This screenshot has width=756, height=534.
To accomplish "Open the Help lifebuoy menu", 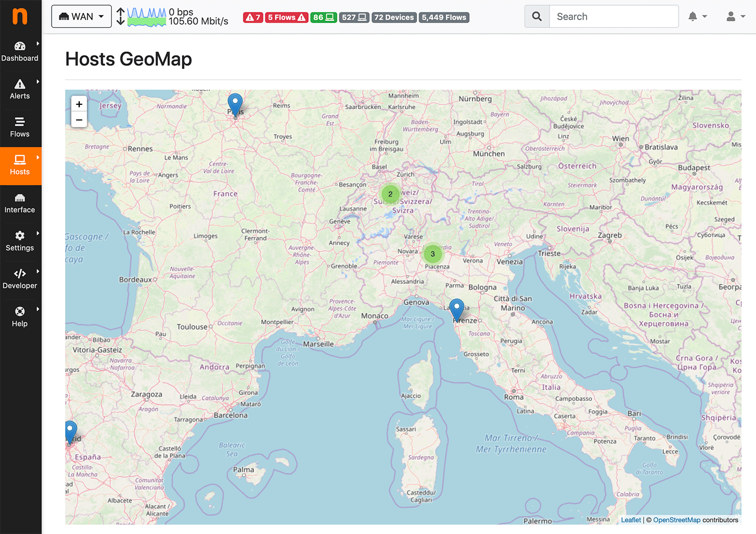I will click(x=20, y=317).
